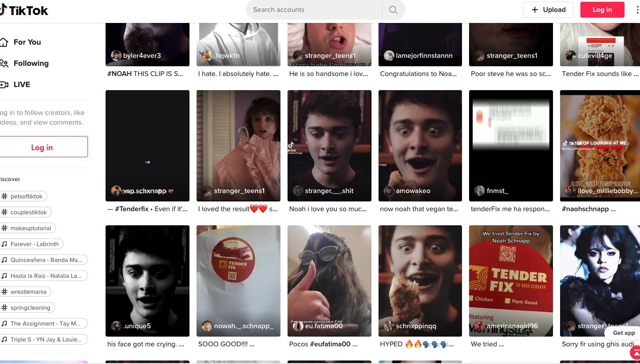Click the #NOAH hashtag in caption
This screenshot has height=364, width=640.
119,74
